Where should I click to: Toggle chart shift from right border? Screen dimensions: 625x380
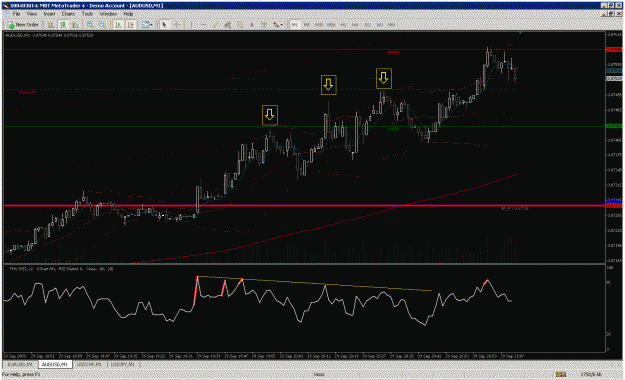(130, 25)
